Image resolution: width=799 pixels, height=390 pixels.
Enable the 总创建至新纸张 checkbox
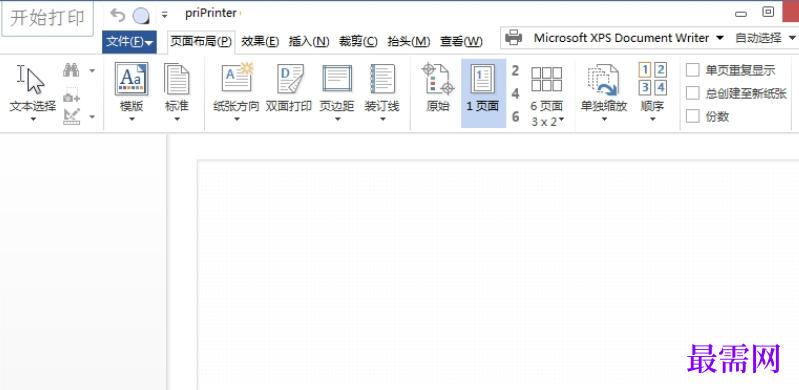click(x=693, y=93)
